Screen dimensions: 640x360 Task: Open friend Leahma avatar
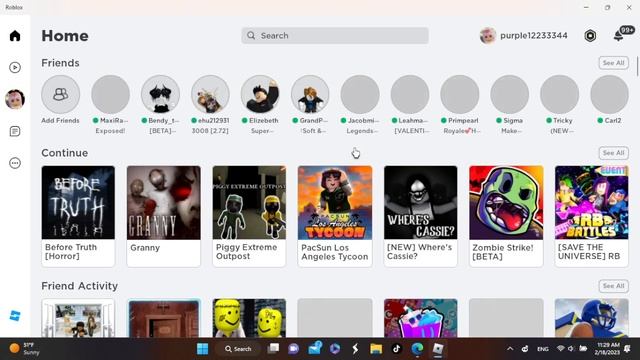coord(410,94)
